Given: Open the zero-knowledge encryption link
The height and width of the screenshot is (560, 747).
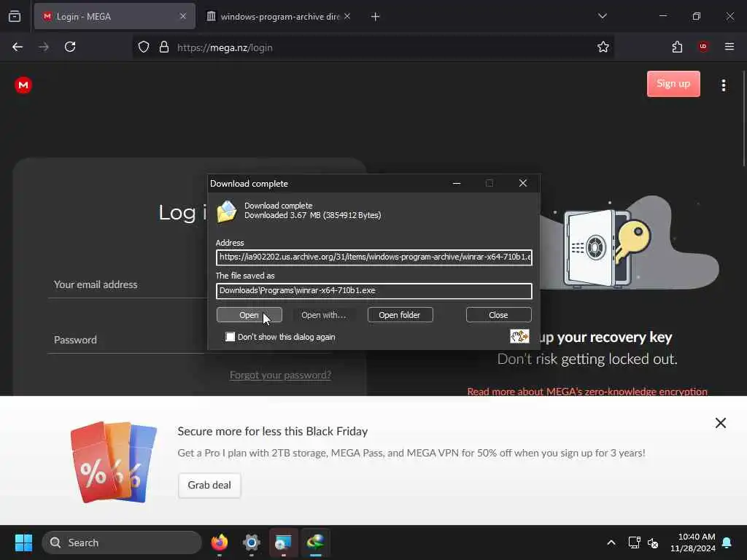Looking at the screenshot, I should click(587, 392).
